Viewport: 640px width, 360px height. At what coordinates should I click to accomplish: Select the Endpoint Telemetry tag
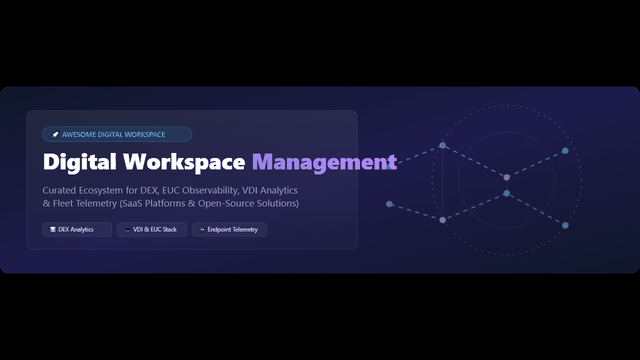click(x=229, y=229)
